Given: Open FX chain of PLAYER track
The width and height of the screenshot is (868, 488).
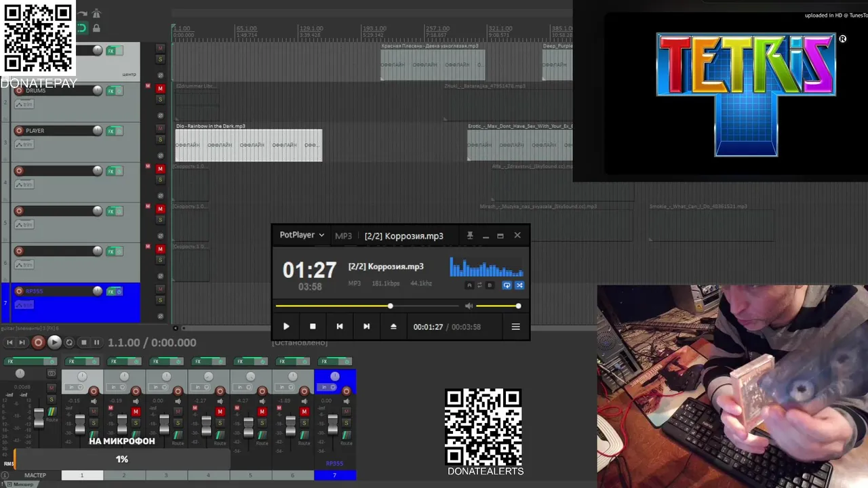Looking at the screenshot, I should coord(111,131).
